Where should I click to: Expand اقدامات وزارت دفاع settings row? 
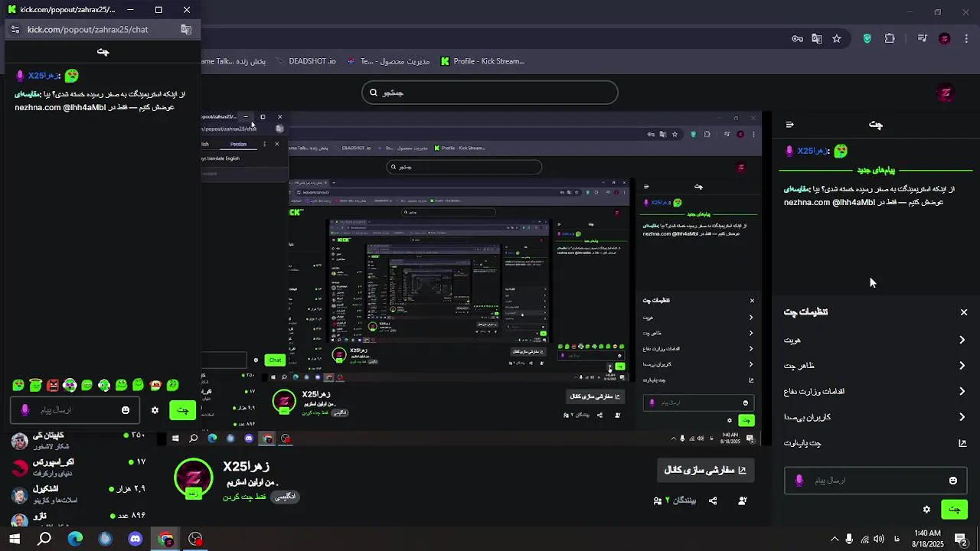pos(875,392)
